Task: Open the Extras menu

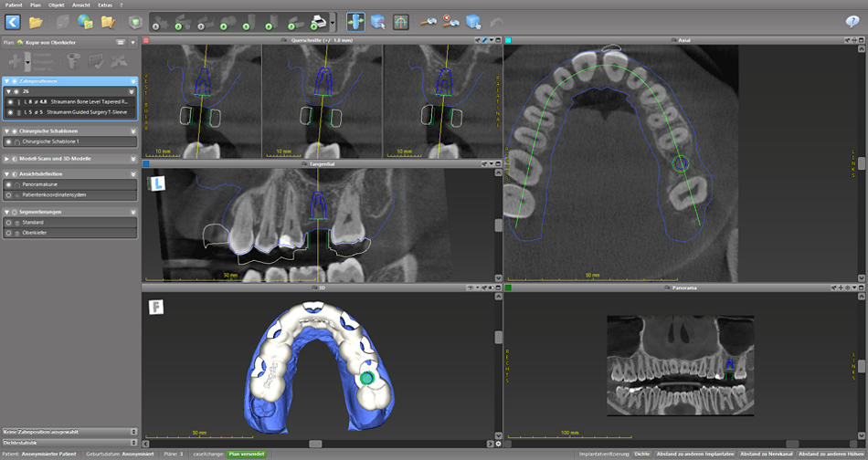Action: 105,5
